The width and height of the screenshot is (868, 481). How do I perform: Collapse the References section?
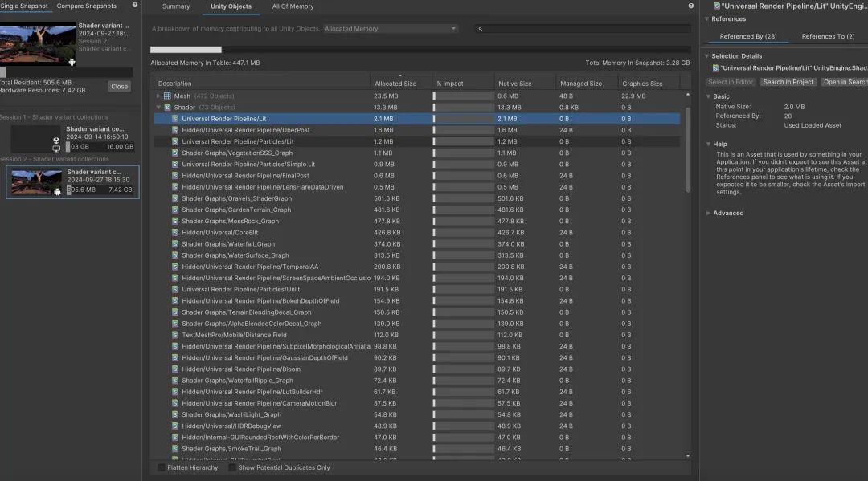[x=707, y=18]
